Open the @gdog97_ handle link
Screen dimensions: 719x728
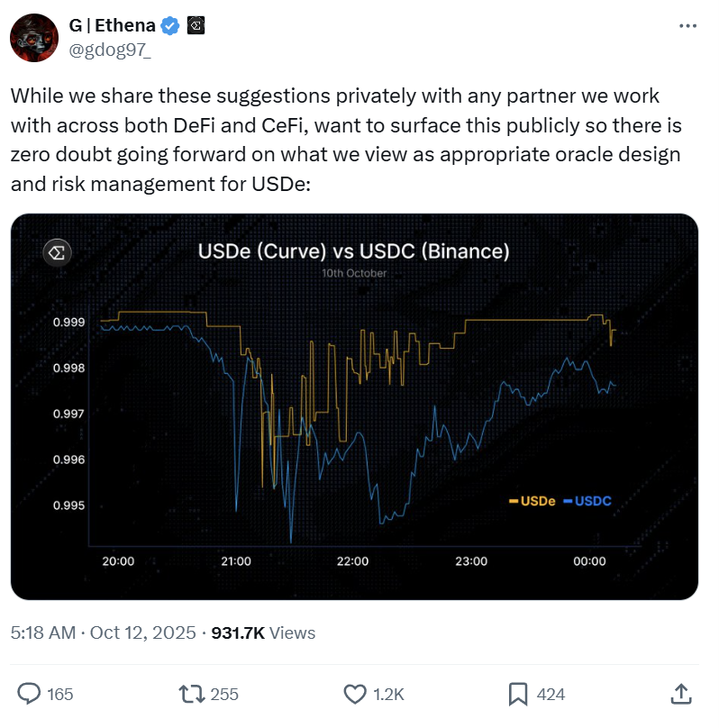point(108,49)
